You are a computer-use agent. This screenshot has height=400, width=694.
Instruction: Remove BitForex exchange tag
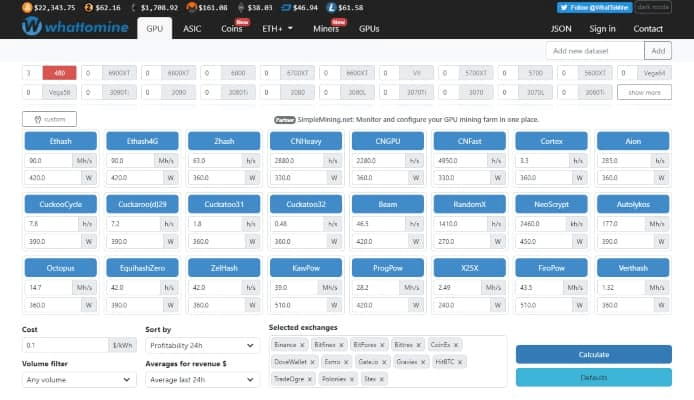[382, 345]
